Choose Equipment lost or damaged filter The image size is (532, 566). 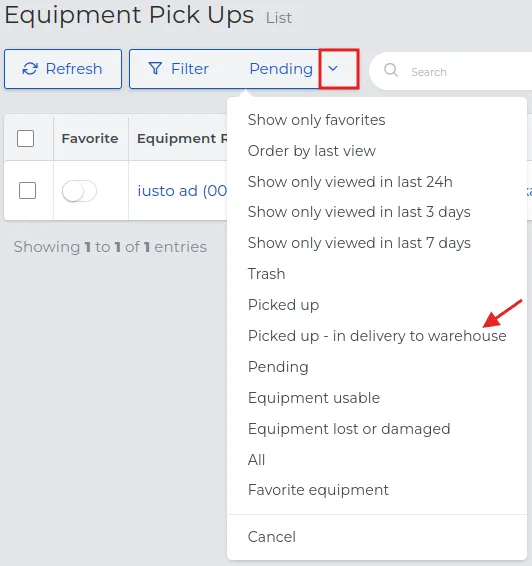pyautogui.click(x=349, y=429)
